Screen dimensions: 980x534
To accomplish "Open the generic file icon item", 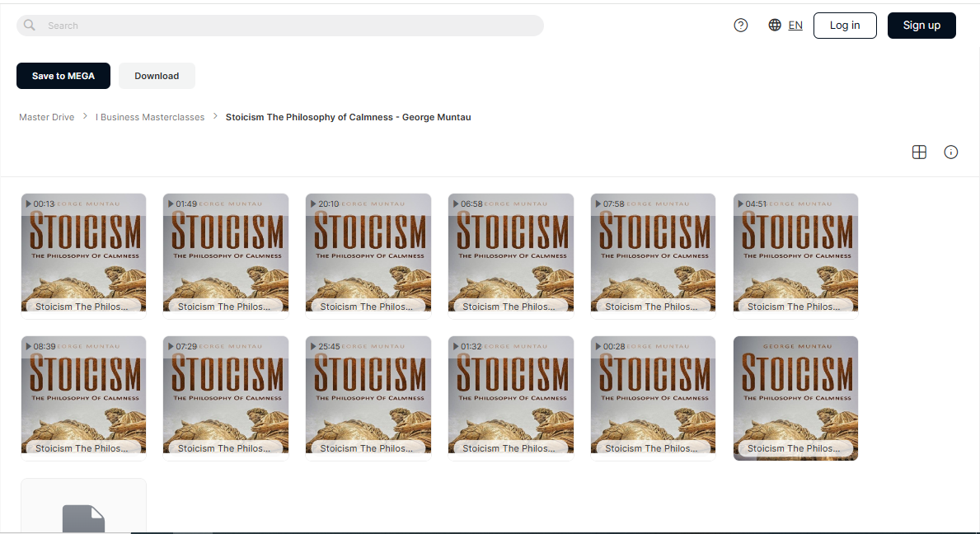I will (84, 506).
